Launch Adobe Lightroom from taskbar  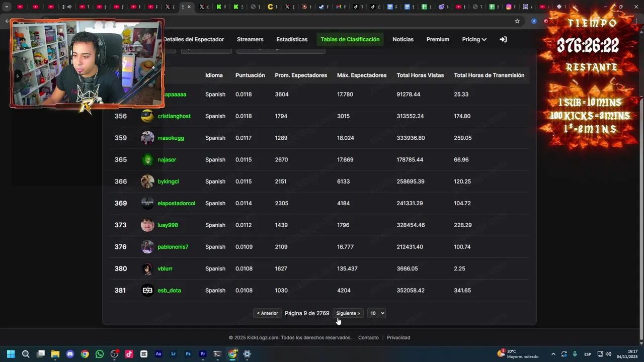click(x=174, y=354)
